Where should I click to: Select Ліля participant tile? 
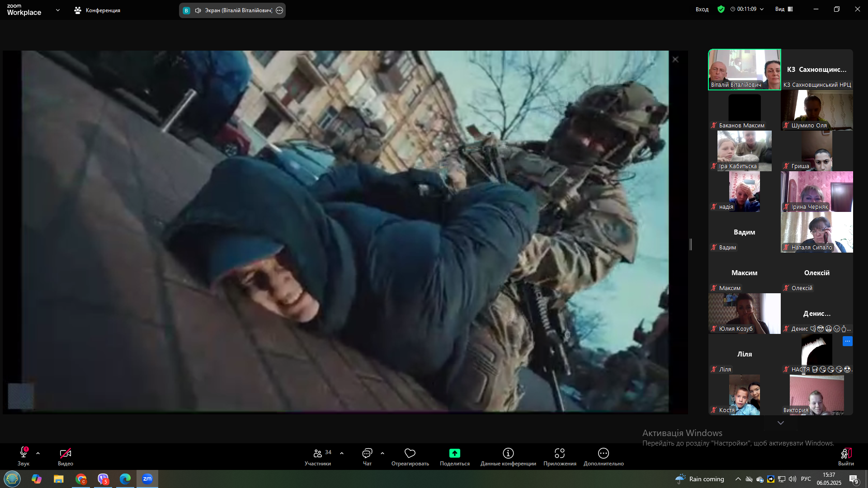[745, 354]
